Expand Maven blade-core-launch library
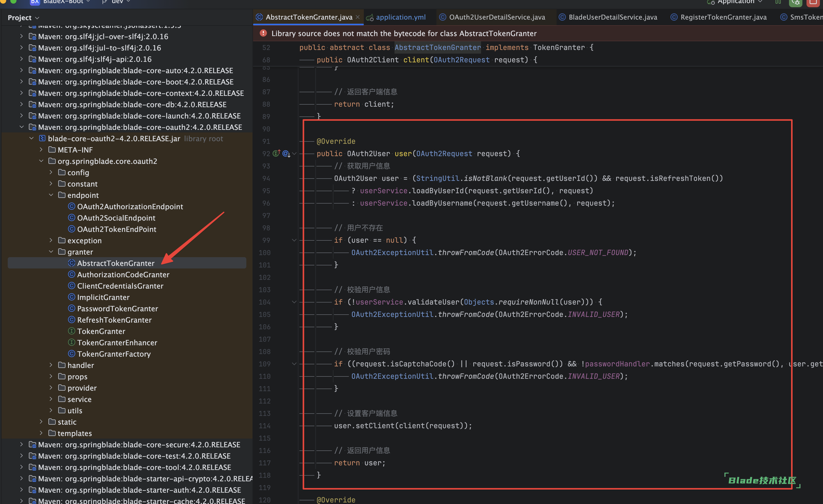Image resolution: width=823 pixels, height=504 pixels. [22, 115]
